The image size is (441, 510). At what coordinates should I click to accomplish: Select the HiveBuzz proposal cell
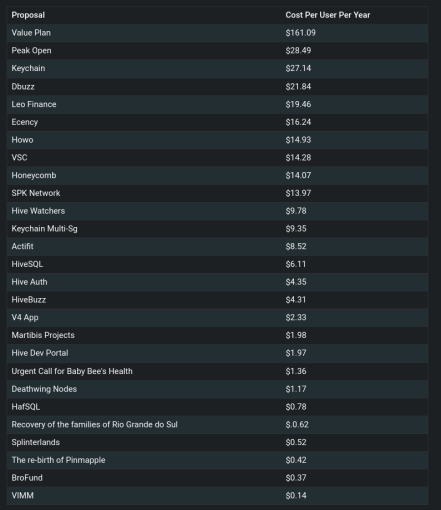point(29,300)
